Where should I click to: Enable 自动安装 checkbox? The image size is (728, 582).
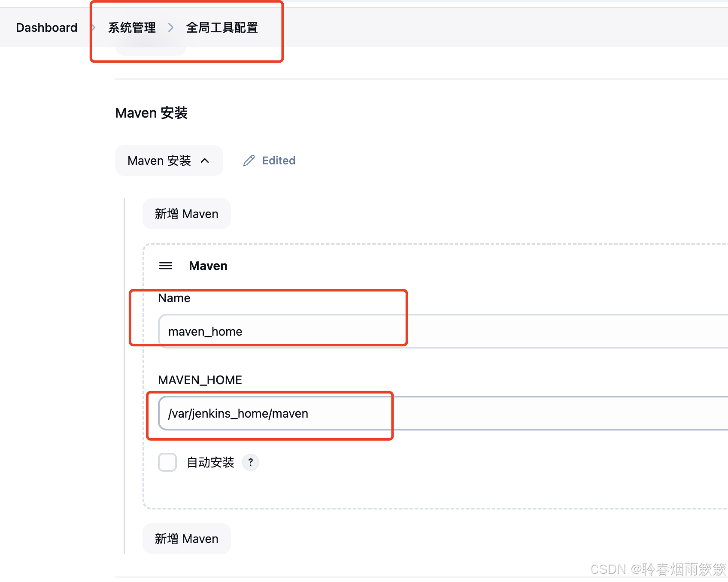tap(167, 462)
